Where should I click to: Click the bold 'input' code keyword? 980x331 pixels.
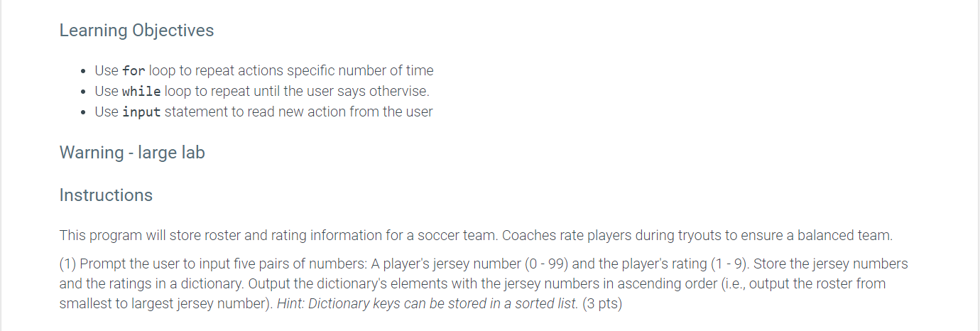(141, 112)
